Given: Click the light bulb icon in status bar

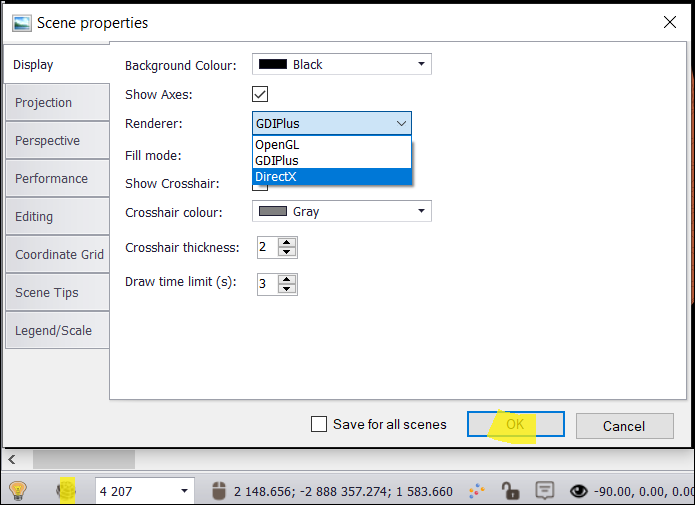Looking at the screenshot, I should coord(17,490).
